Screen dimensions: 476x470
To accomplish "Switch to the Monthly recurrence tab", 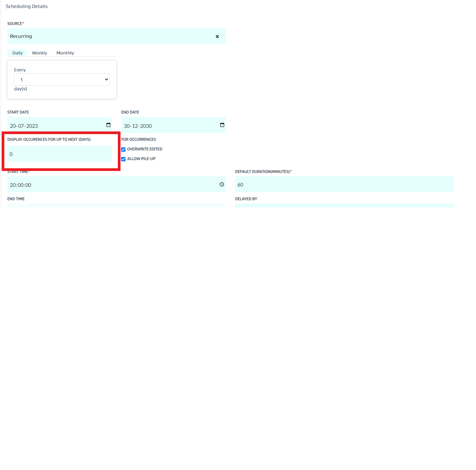I will click(65, 53).
